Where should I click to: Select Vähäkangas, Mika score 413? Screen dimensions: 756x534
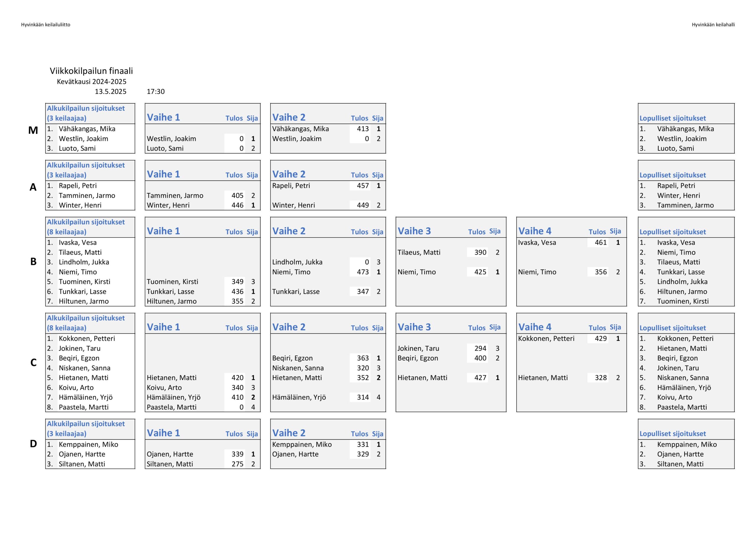[x=363, y=129]
